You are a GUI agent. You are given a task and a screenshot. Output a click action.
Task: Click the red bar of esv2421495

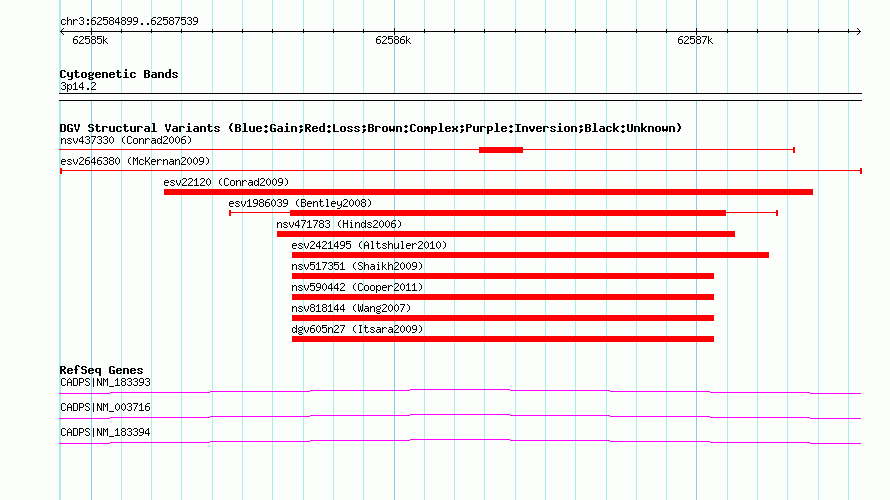tap(530, 255)
